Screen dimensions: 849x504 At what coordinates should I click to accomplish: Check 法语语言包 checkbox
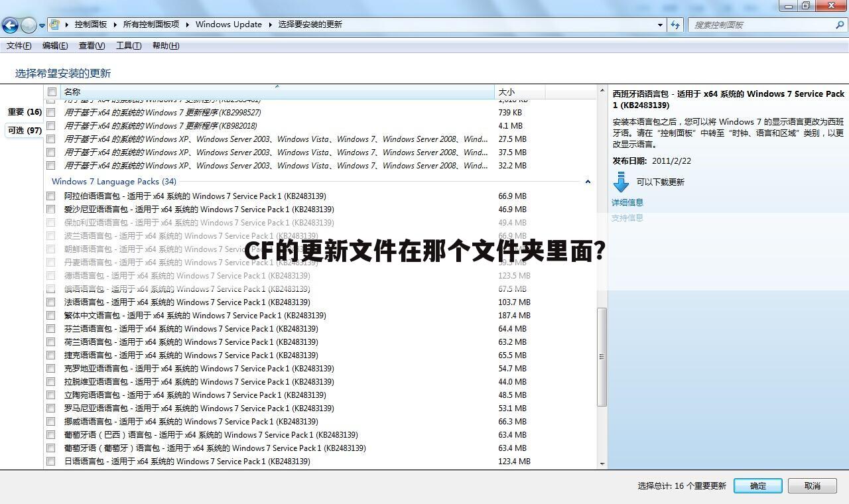51,302
